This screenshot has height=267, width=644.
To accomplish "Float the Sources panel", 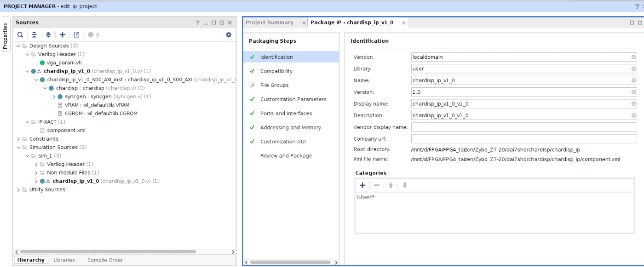I will tap(222, 23).
